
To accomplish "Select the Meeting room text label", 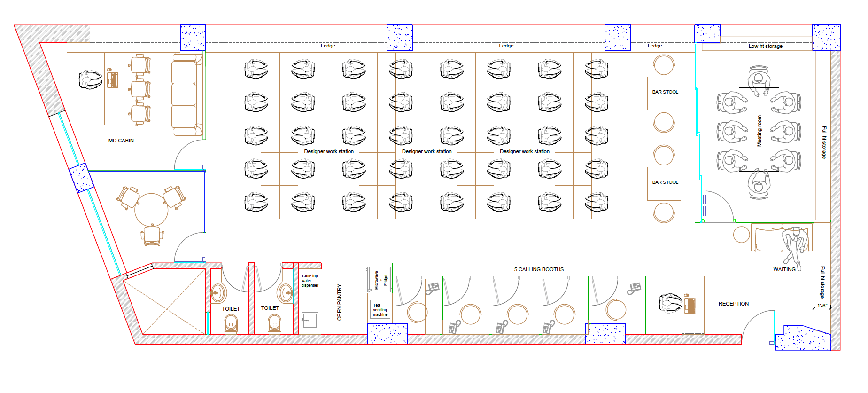I will click(x=759, y=131).
